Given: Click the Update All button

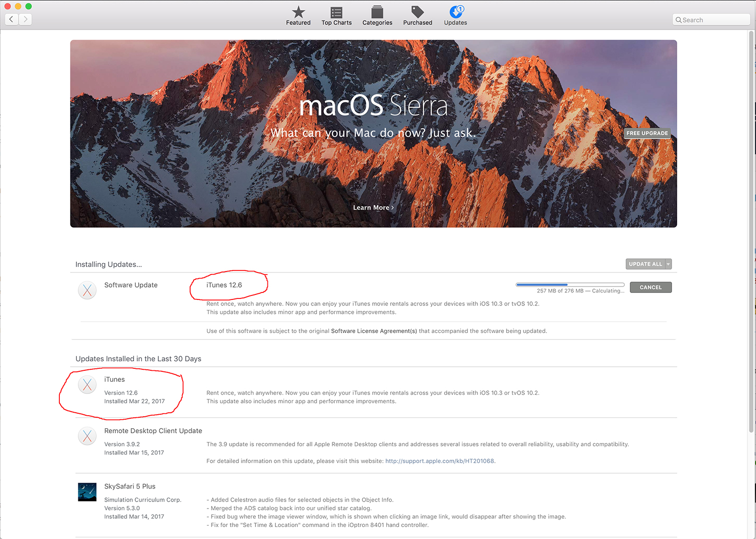Looking at the screenshot, I should click(x=645, y=264).
